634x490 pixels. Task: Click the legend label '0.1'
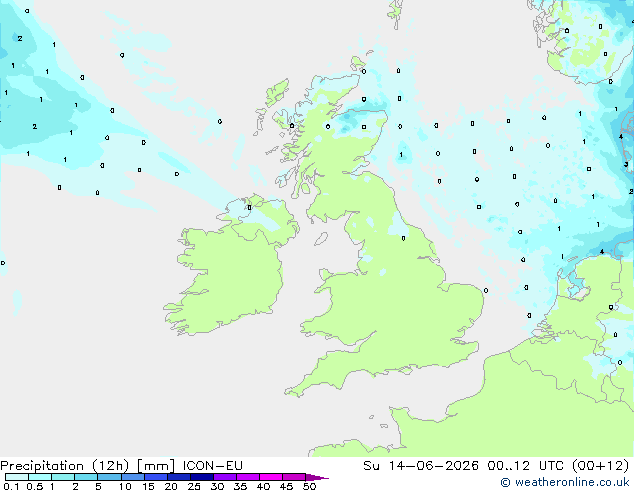pyautogui.click(x=11, y=486)
